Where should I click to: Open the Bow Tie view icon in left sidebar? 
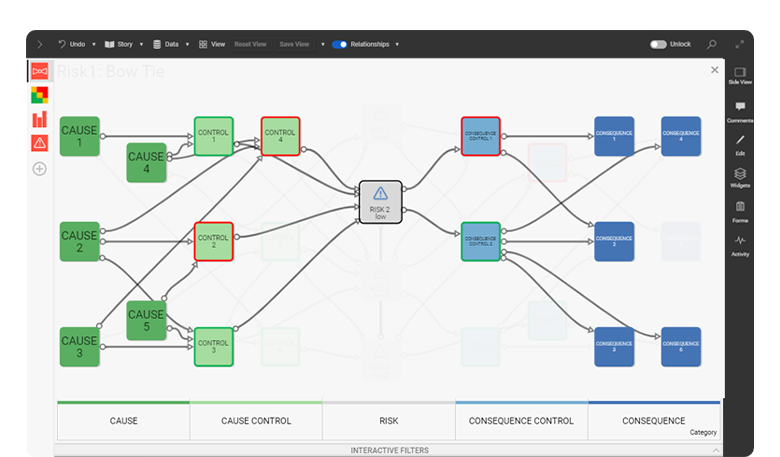[40, 72]
